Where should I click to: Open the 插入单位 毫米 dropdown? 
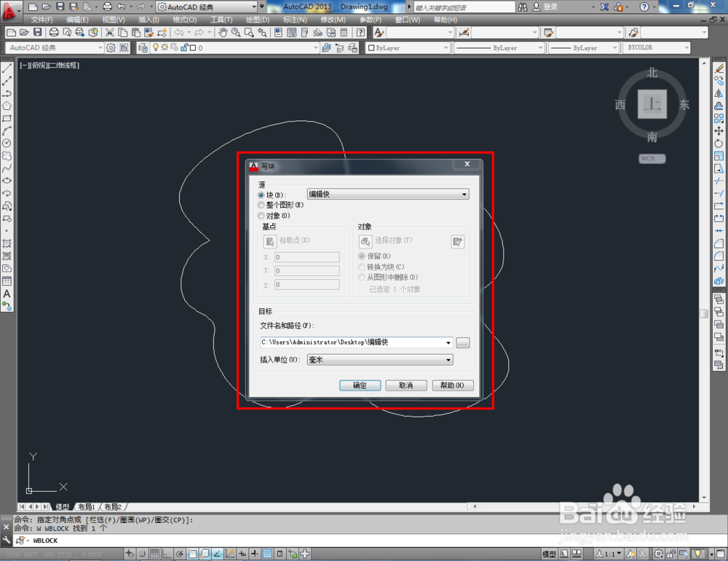pos(380,360)
